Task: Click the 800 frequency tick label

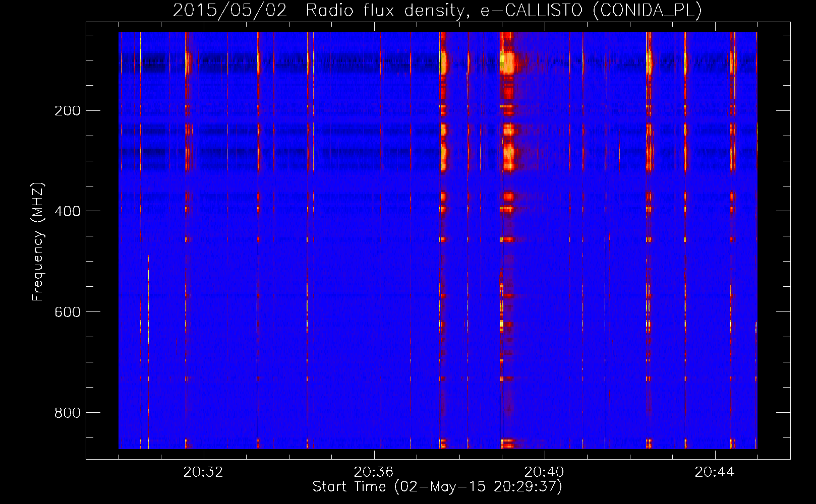Action: pyautogui.click(x=68, y=413)
